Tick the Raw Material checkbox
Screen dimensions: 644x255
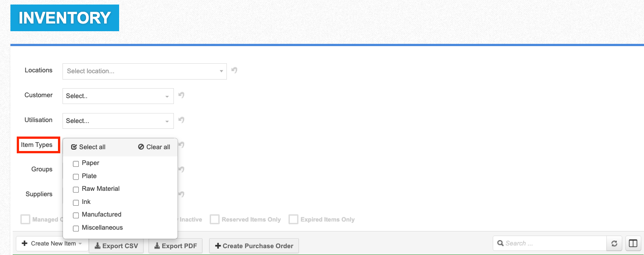(76, 189)
